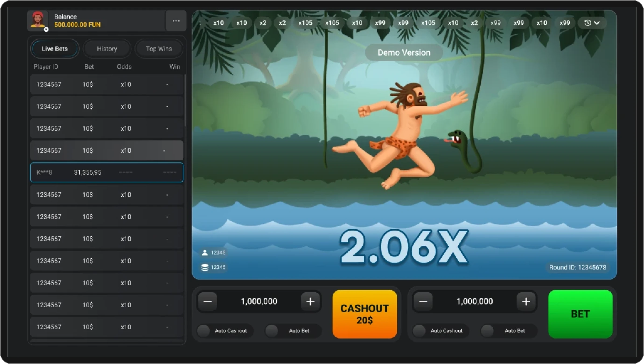The height and width of the screenshot is (364, 644).
Task: Click the player avatar icon
Action: 38,20
